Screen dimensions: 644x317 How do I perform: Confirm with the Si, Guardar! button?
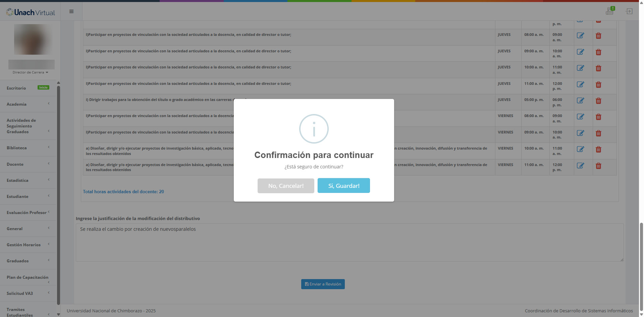pos(343,186)
